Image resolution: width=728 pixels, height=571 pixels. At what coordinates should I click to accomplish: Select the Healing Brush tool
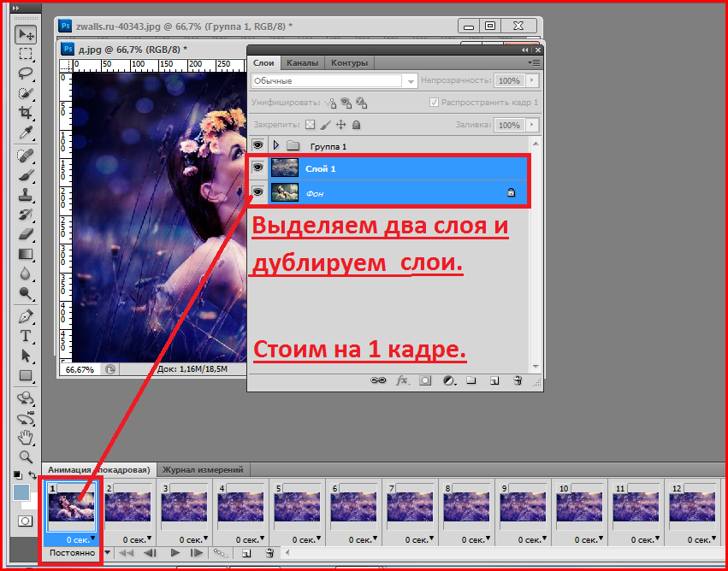click(26, 156)
